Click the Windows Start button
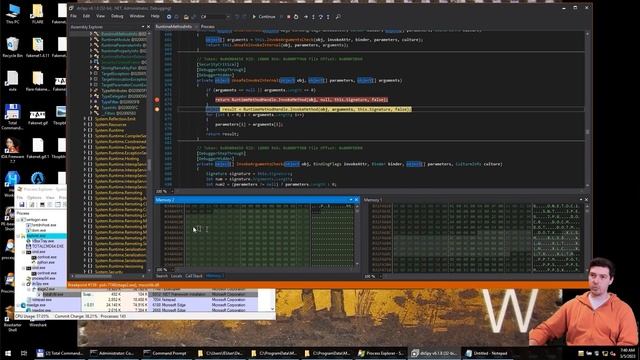Viewport: 640px width, 360px height. pos(8,353)
